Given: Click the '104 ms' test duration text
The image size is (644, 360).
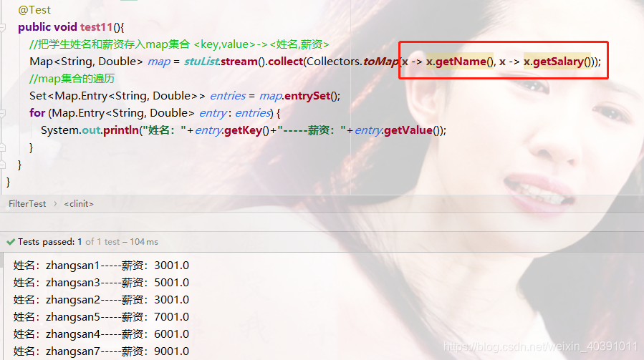Looking at the screenshot, I should (144, 242).
